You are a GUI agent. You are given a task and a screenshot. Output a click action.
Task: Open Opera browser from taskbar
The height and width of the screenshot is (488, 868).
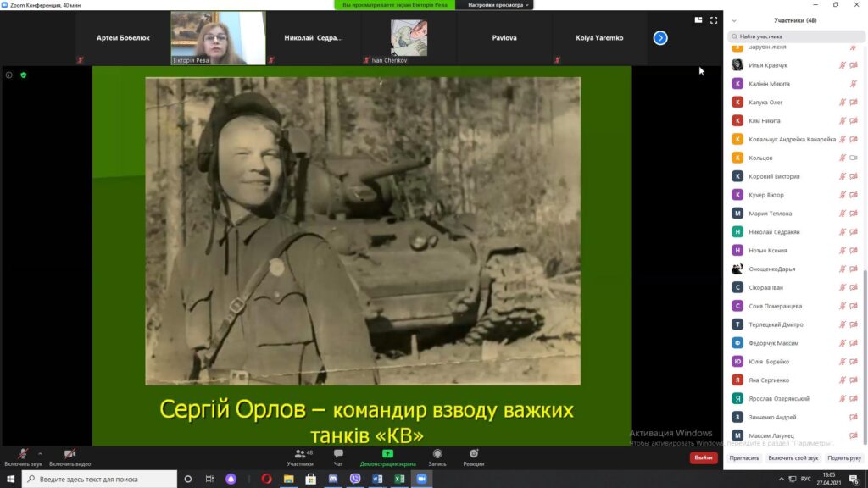(266, 480)
